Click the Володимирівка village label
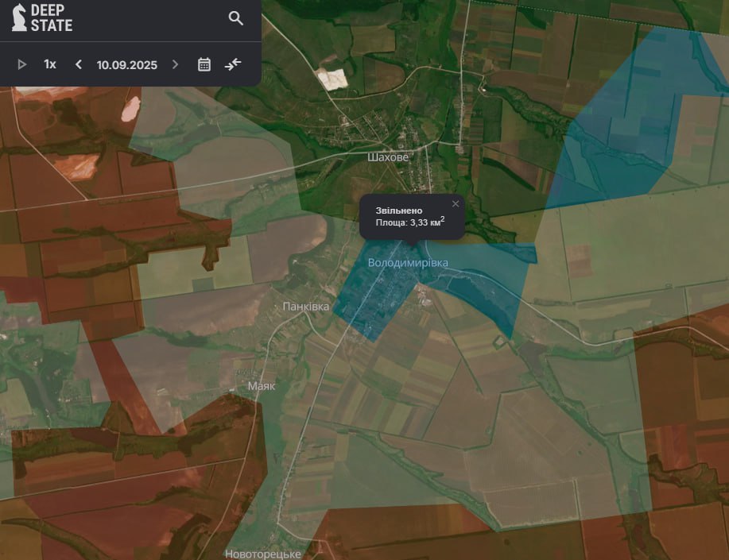The image size is (729, 560). pos(408,263)
